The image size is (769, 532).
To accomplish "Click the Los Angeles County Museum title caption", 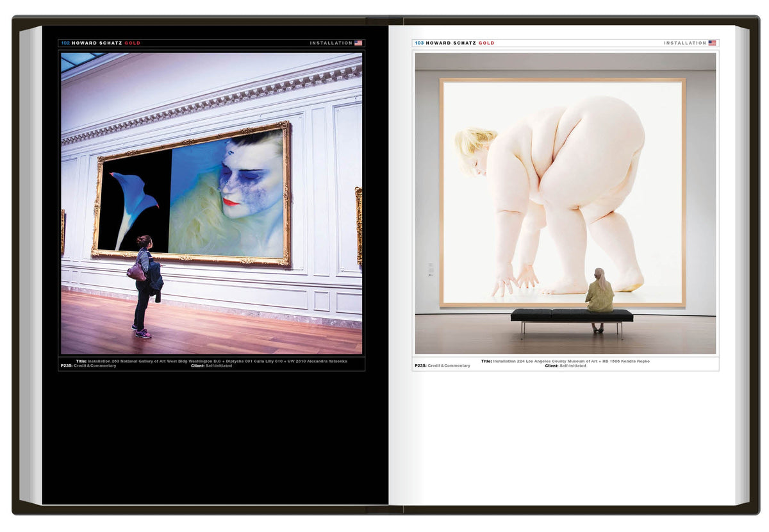I will (565, 361).
